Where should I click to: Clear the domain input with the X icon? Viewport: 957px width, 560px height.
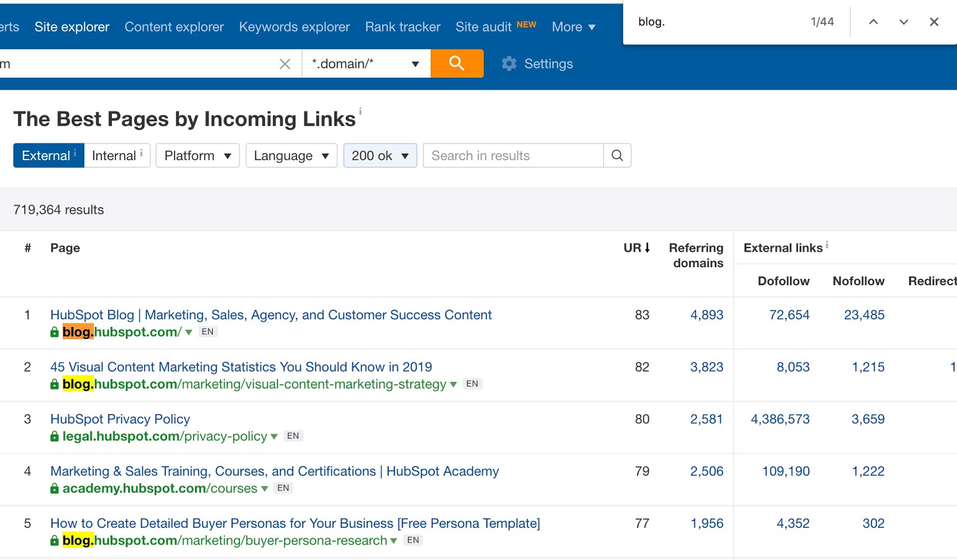(x=285, y=64)
